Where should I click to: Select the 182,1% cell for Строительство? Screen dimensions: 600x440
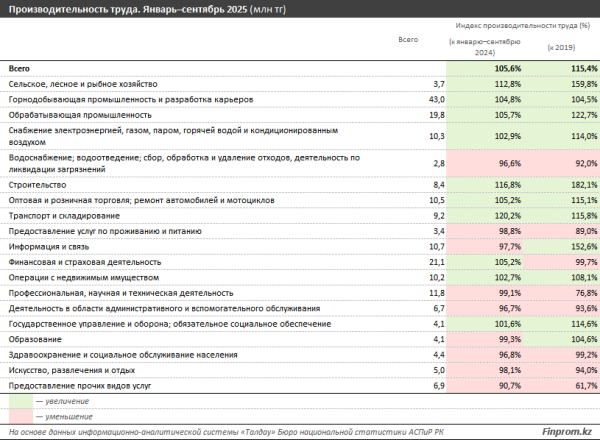coord(561,185)
